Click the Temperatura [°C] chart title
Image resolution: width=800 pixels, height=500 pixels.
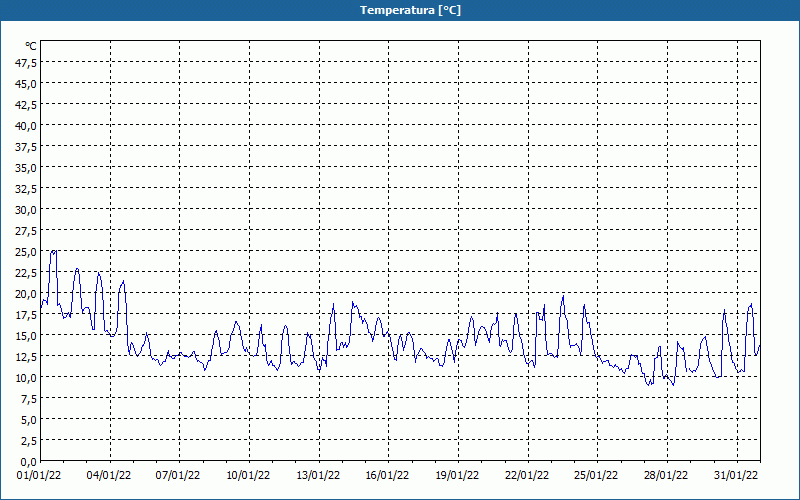pyautogui.click(x=410, y=10)
